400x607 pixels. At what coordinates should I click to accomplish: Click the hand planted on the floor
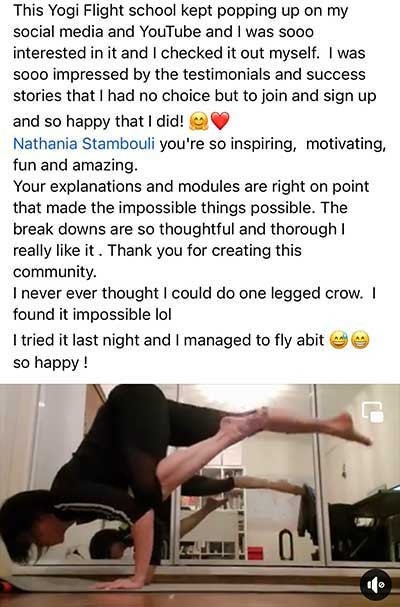124,583
